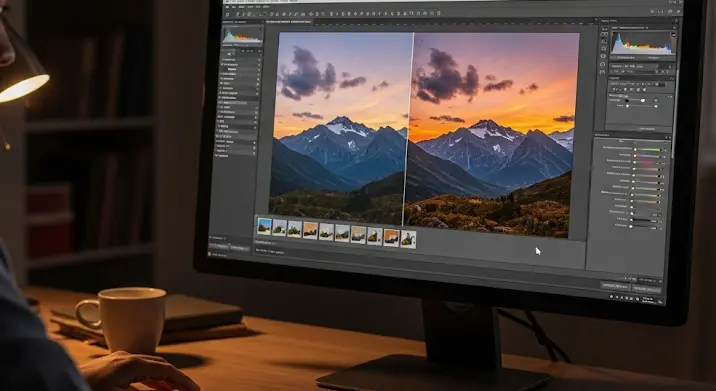Click the bottom icon in the right panel's vertical strip

[603, 72]
